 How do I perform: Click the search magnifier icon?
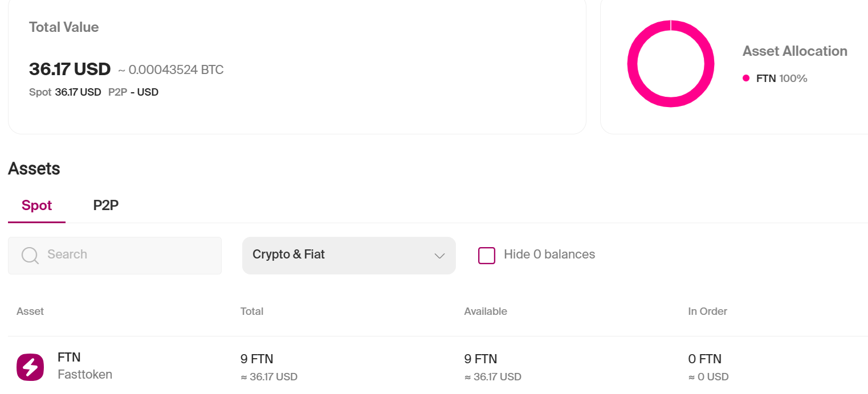point(30,255)
